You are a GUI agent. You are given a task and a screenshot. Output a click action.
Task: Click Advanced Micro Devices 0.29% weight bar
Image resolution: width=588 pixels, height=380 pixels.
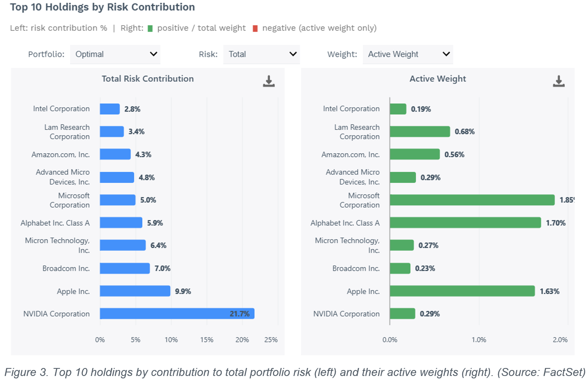(x=403, y=177)
